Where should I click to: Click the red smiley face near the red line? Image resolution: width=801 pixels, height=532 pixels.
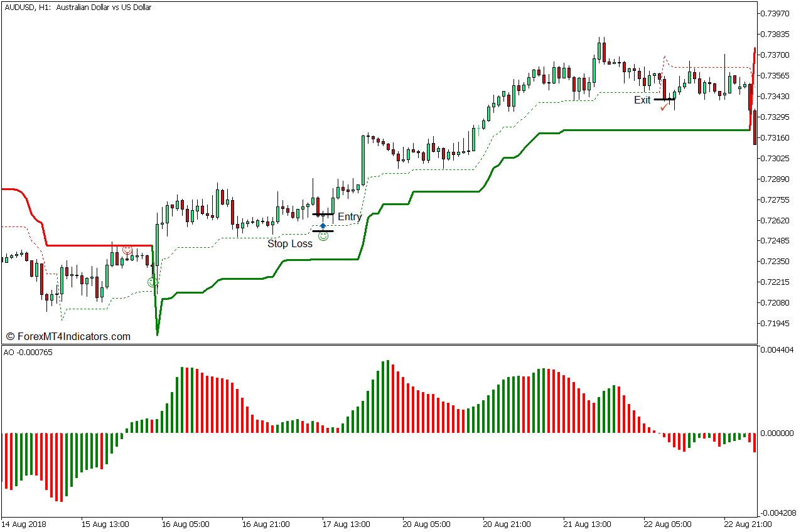[x=127, y=250]
